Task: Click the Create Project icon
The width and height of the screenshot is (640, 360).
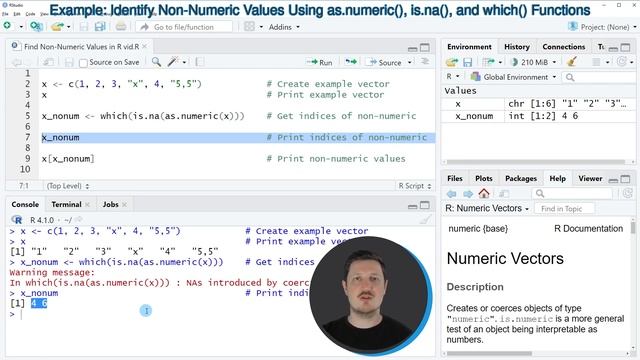Action: (36, 27)
